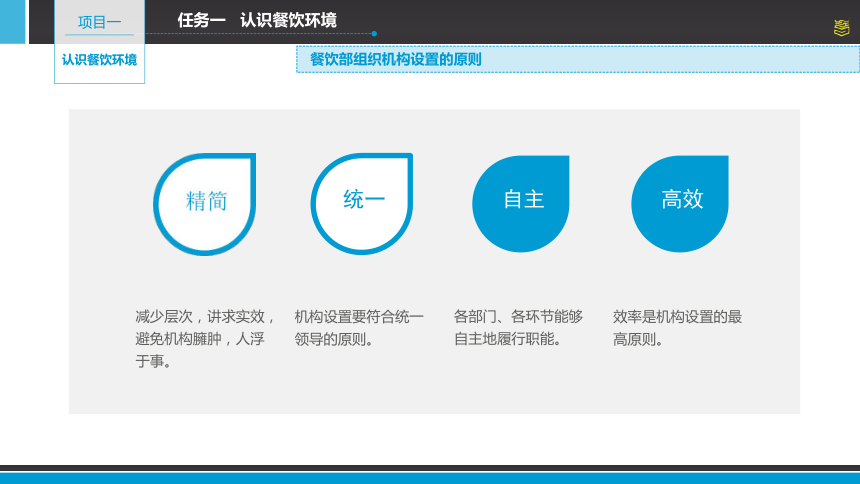Click the text 机构设置要符合统一领导的原则
This screenshot has width=860, height=484.
point(359,328)
